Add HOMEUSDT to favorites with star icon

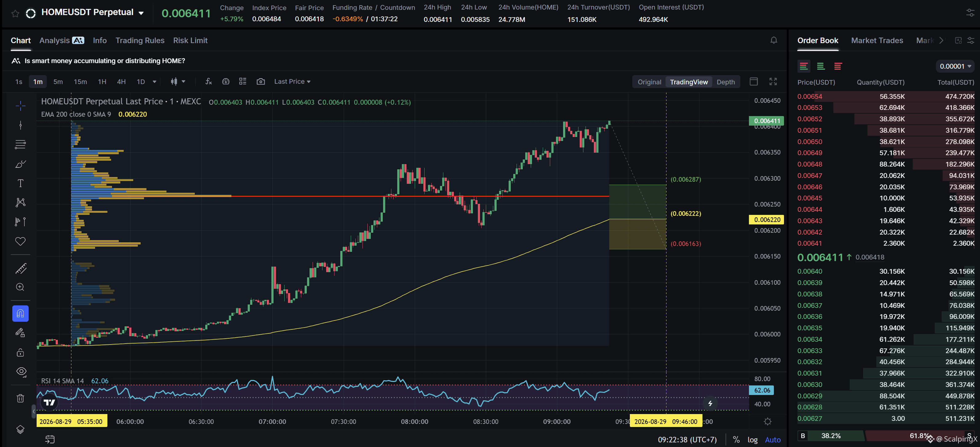pos(15,14)
